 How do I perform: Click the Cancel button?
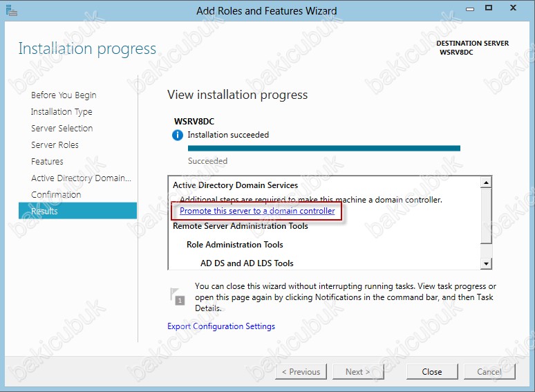coord(489,371)
